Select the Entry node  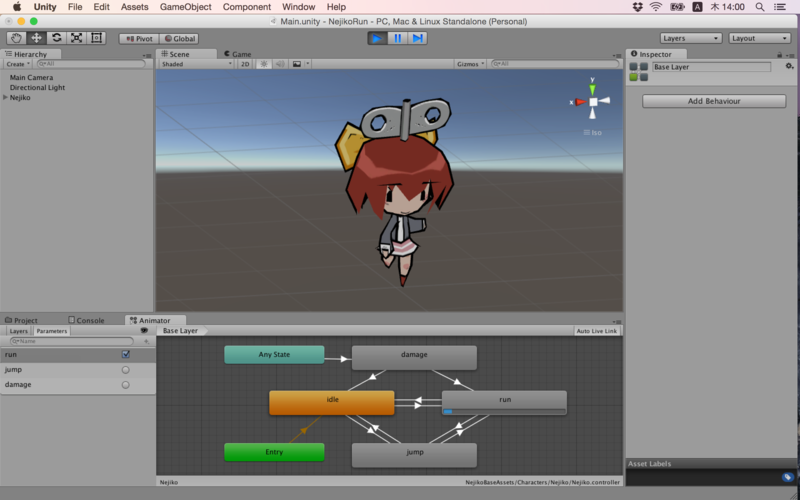(x=274, y=452)
